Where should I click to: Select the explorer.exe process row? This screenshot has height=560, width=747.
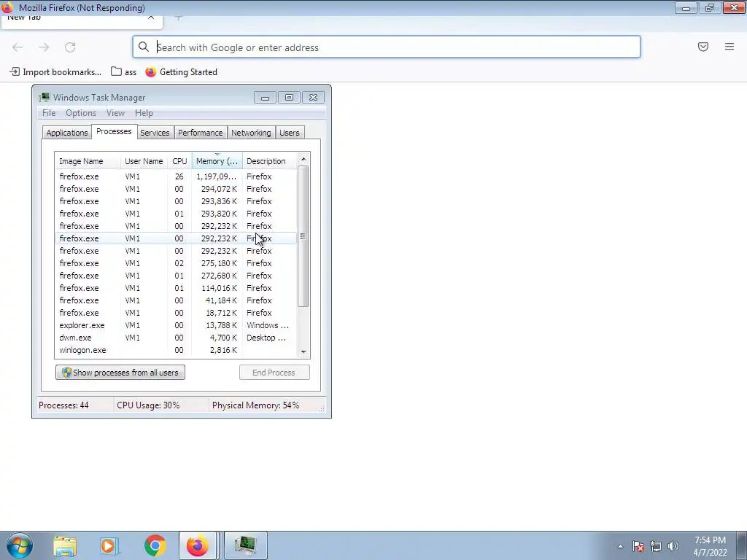[x=176, y=324]
